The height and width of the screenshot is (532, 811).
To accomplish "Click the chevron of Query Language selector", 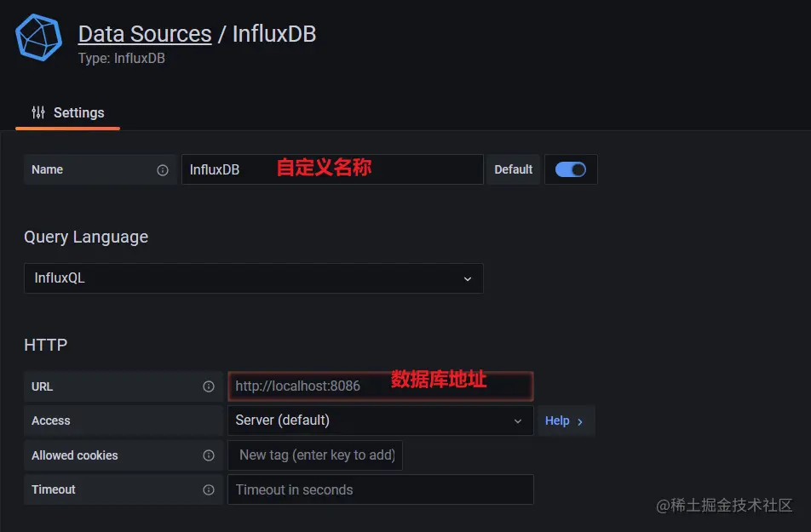I will (467, 278).
